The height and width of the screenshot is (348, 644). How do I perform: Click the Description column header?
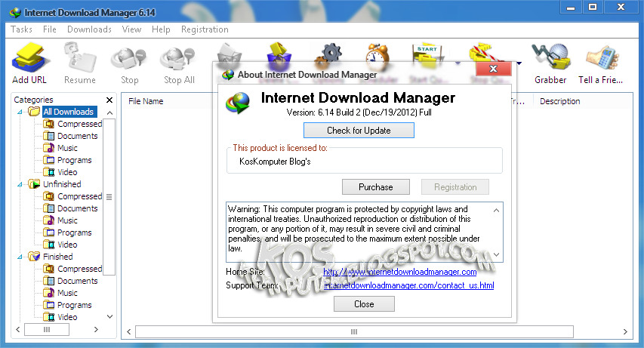559,101
